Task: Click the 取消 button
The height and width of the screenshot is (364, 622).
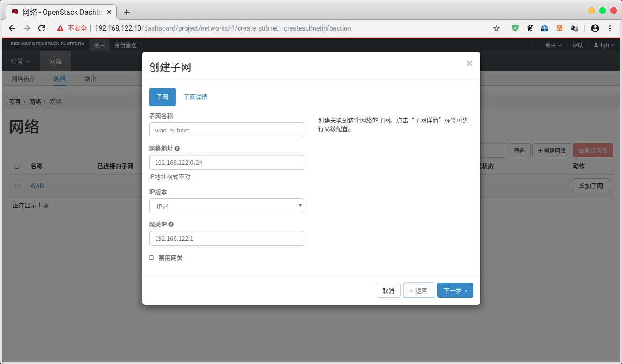Action: tap(388, 290)
